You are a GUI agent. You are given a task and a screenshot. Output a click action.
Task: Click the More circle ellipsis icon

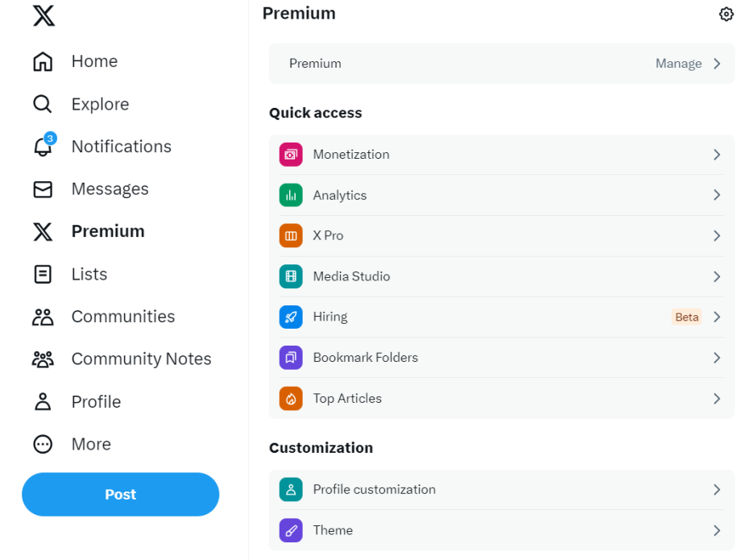(43, 444)
